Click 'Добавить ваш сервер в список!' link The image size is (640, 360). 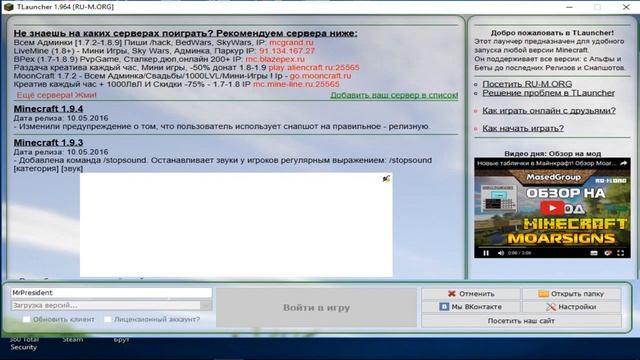tap(394, 95)
